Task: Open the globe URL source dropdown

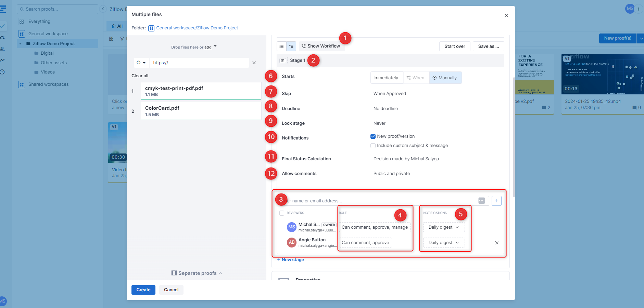Action: (x=141, y=63)
